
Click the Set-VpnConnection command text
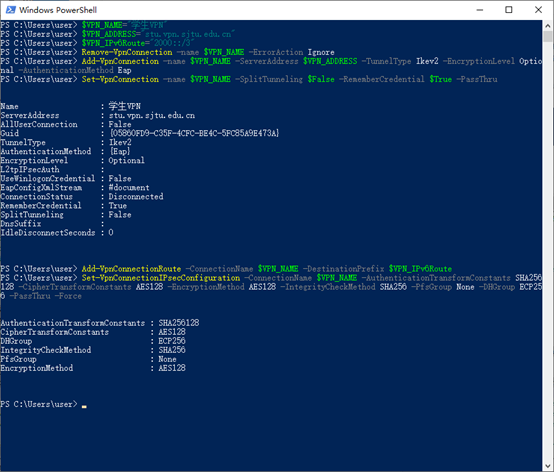click(120, 79)
